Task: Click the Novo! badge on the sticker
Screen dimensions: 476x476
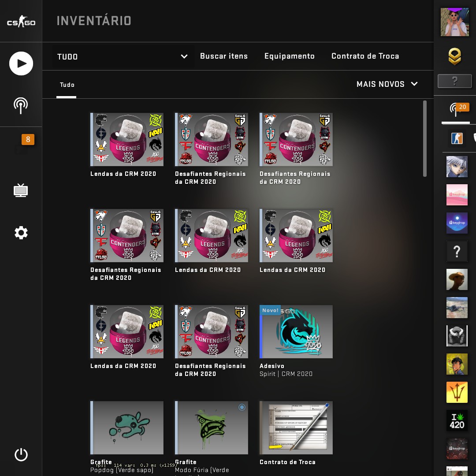Action: tap(270, 310)
